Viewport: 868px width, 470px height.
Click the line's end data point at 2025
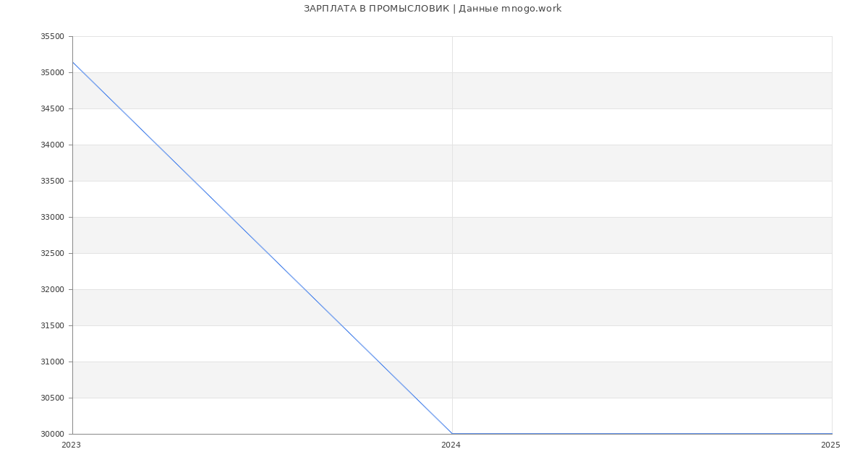coord(831,434)
